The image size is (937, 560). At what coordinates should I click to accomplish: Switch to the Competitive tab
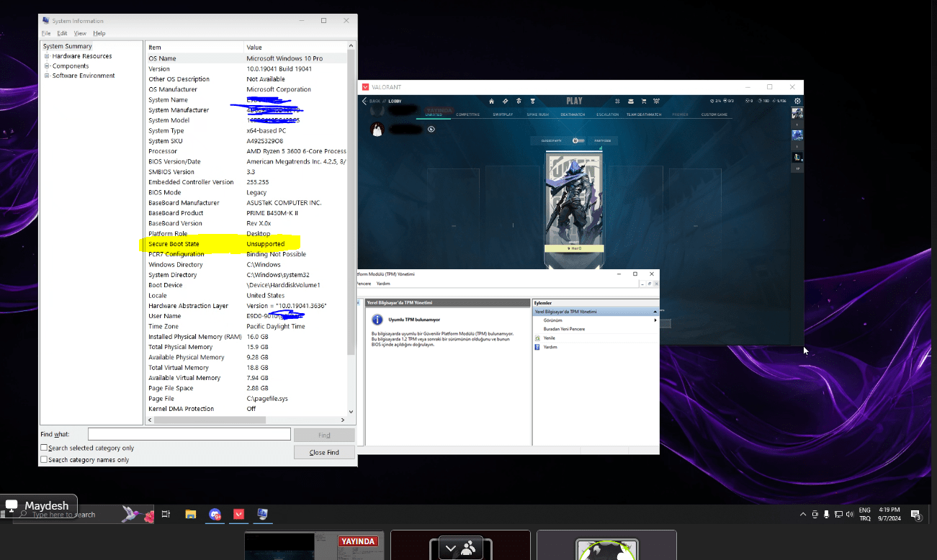tap(467, 114)
